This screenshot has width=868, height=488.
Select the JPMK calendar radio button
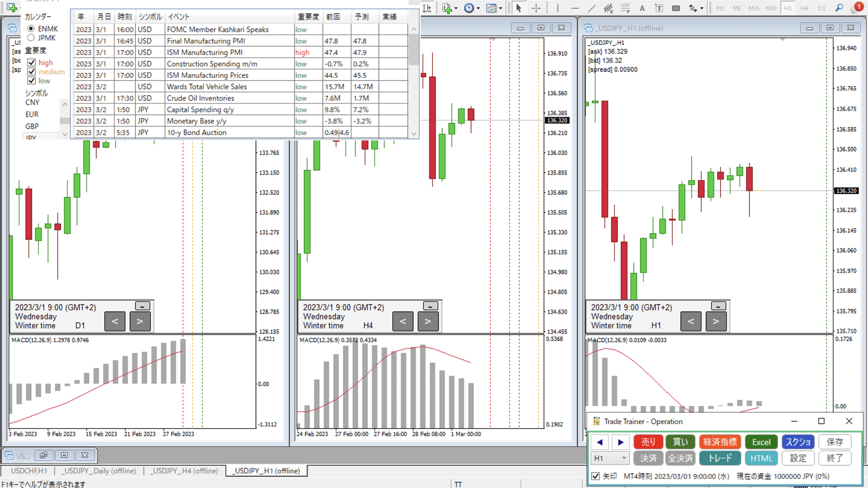31,38
